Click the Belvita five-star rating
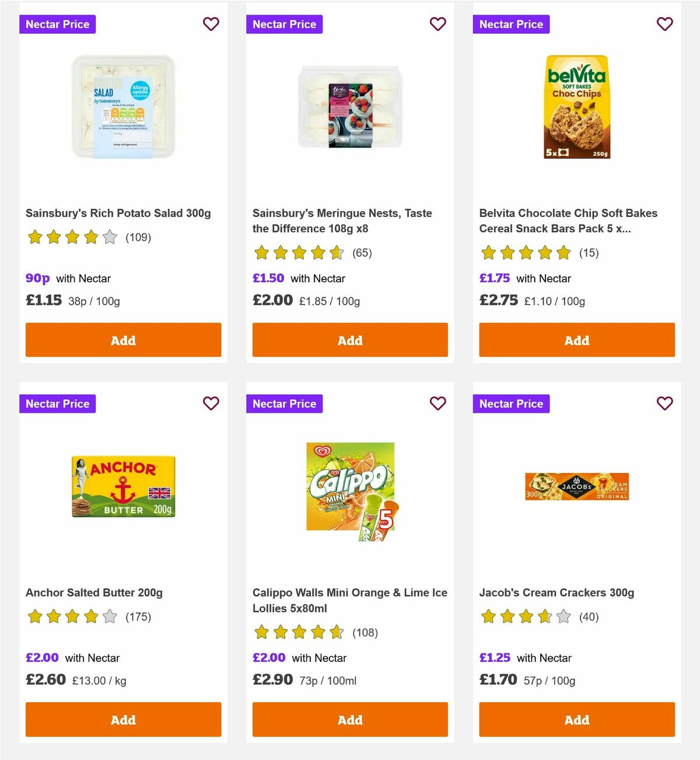The image size is (700, 760). (526, 253)
